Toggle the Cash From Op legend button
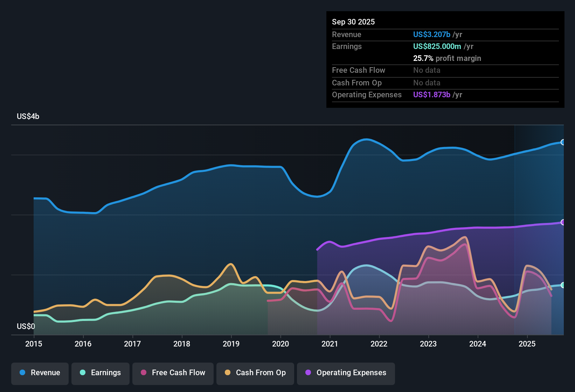 coord(255,373)
